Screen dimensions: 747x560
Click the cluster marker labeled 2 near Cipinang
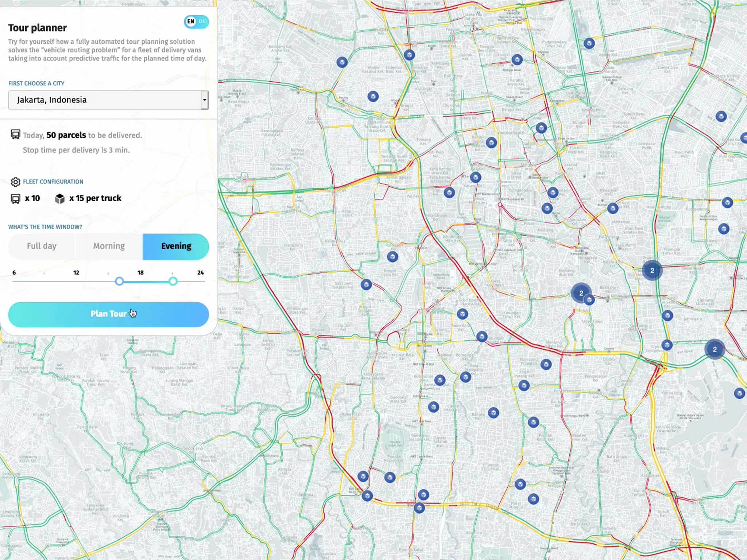[714, 349]
